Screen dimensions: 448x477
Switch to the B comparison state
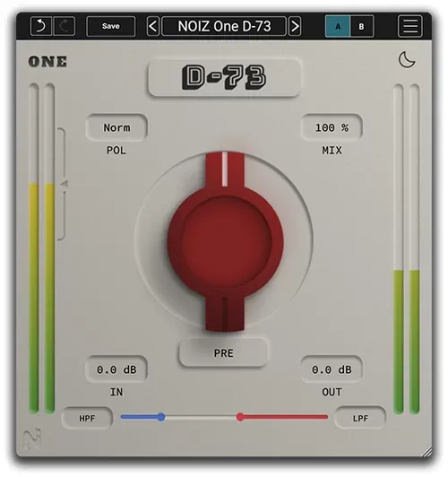pyautogui.click(x=362, y=27)
